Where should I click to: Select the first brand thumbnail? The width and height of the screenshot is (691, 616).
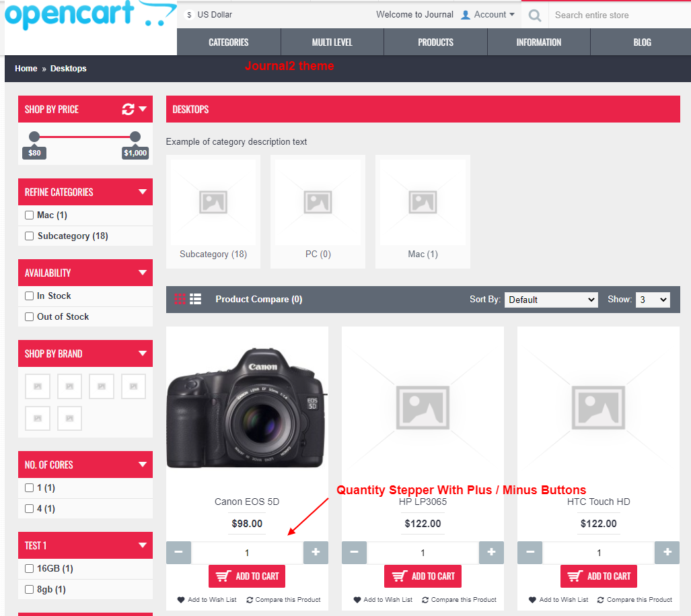[x=38, y=386]
